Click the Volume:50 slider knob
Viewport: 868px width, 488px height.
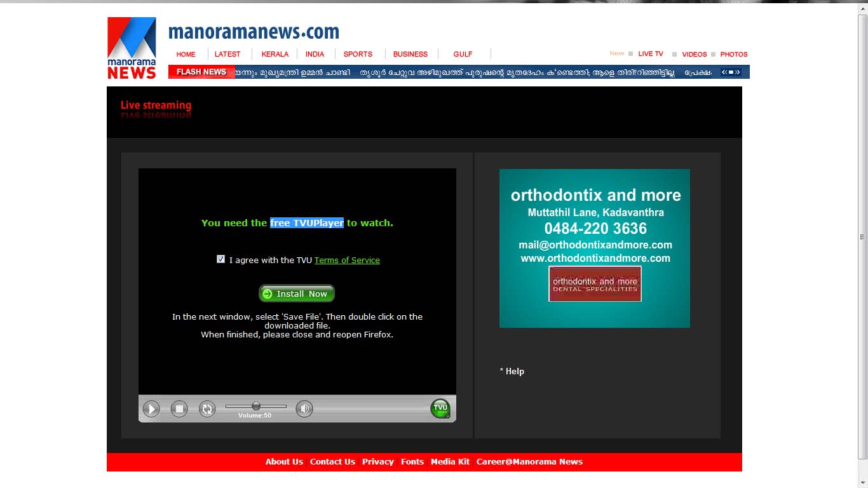coord(256,405)
